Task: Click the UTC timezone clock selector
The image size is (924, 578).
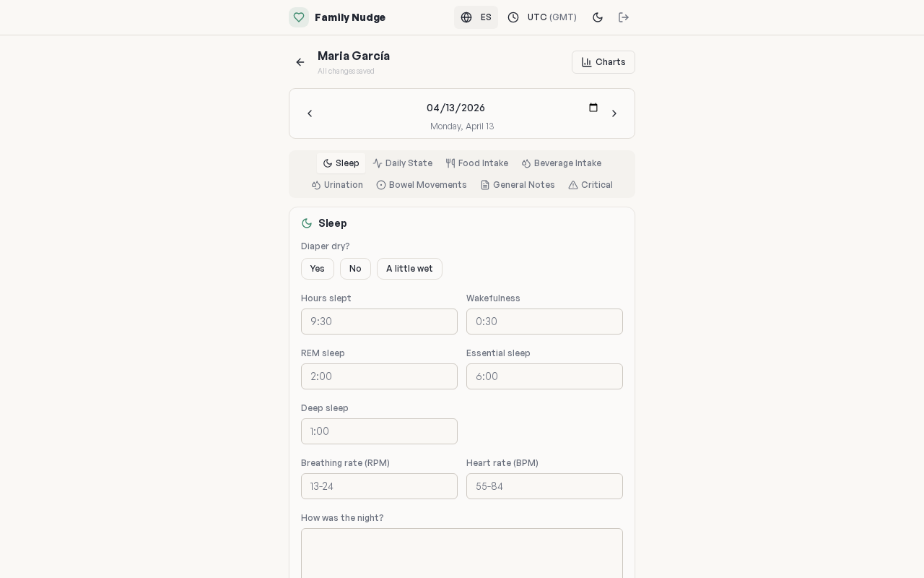Action: tap(542, 17)
